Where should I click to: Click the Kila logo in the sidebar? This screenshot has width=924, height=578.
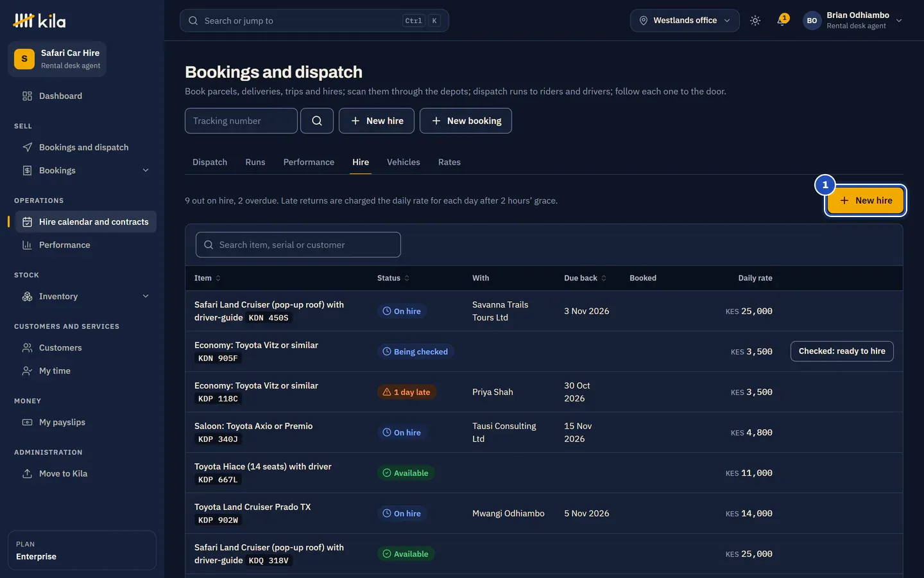(x=39, y=21)
